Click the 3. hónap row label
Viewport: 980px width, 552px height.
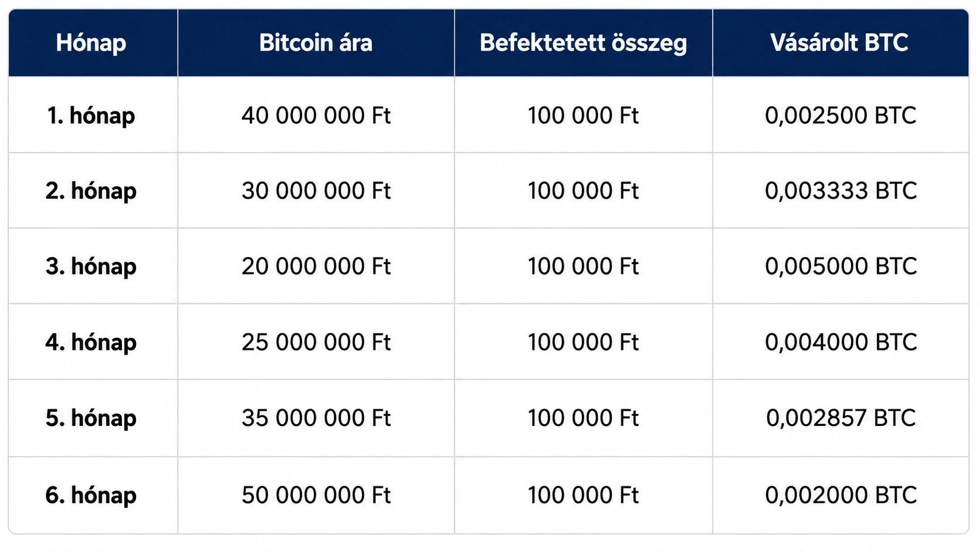91,266
